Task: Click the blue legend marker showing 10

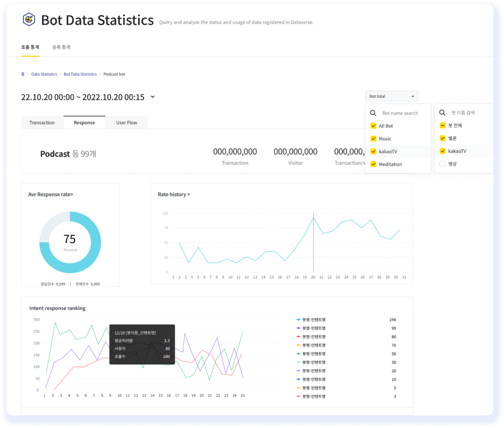Action: (x=299, y=379)
